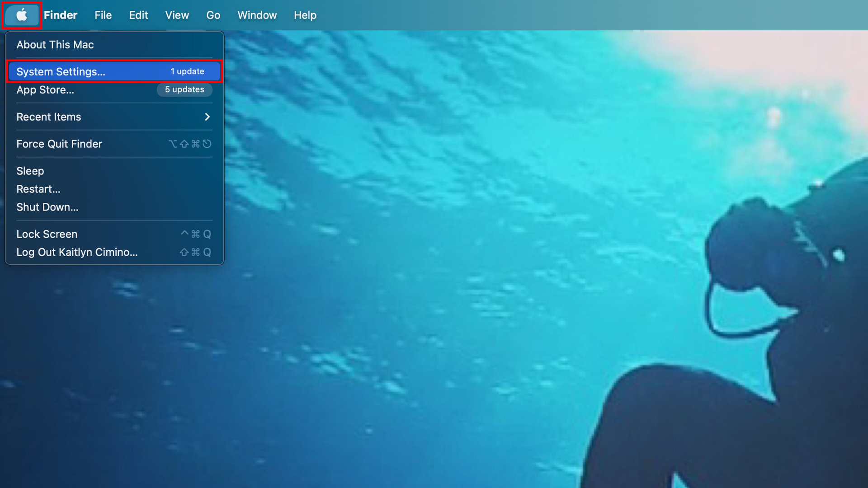Screen dimensions: 868x488
Task: Open the Go menu
Action: [213, 15]
